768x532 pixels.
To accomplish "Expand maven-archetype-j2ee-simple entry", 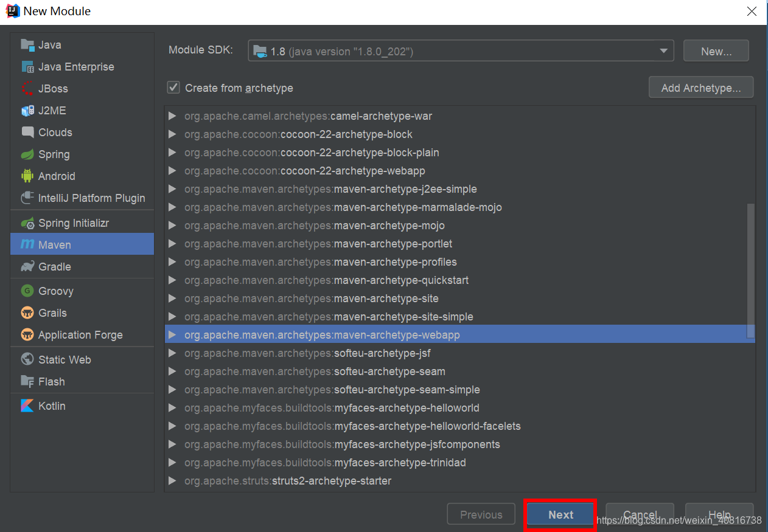I will [172, 188].
